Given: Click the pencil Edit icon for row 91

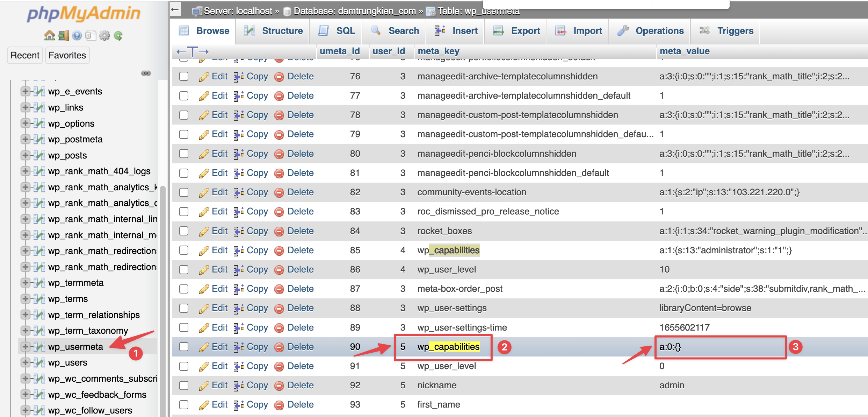Looking at the screenshot, I should pyautogui.click(x=204, y=366).
